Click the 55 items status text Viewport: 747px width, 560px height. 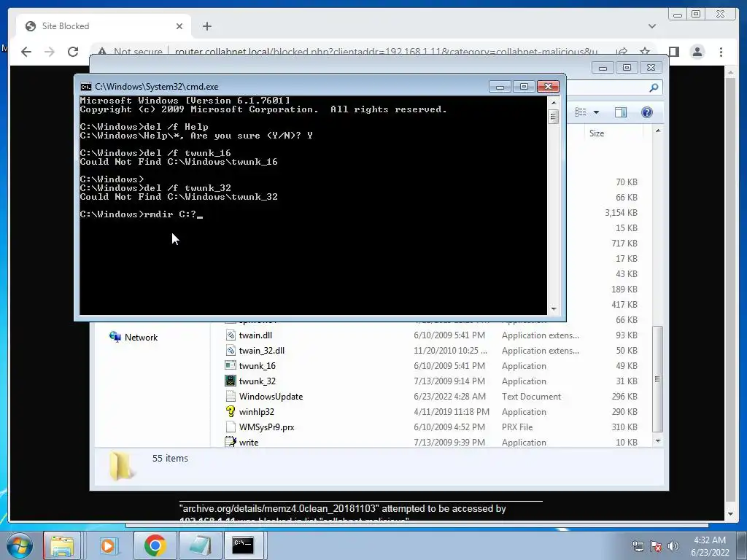tap(170, 458)
